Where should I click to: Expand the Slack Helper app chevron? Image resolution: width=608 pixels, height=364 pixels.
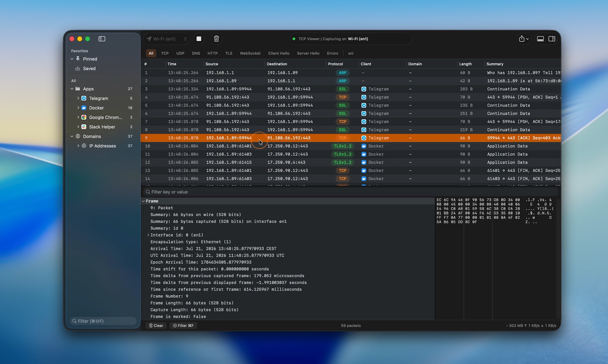point(78,127)
